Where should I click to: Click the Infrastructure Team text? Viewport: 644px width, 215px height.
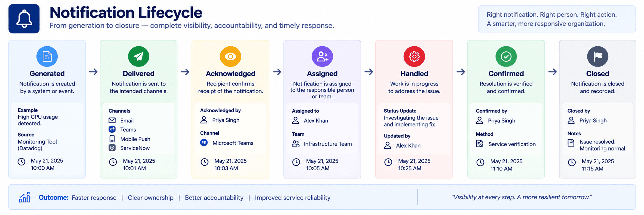[x=328, y=144]
